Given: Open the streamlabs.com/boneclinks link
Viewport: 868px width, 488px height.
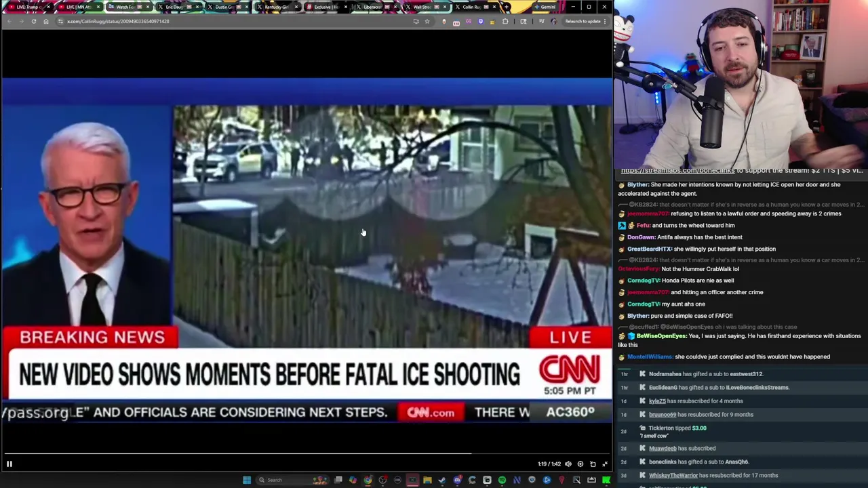Looking at the screenshot, I should (x=677, y=171).
